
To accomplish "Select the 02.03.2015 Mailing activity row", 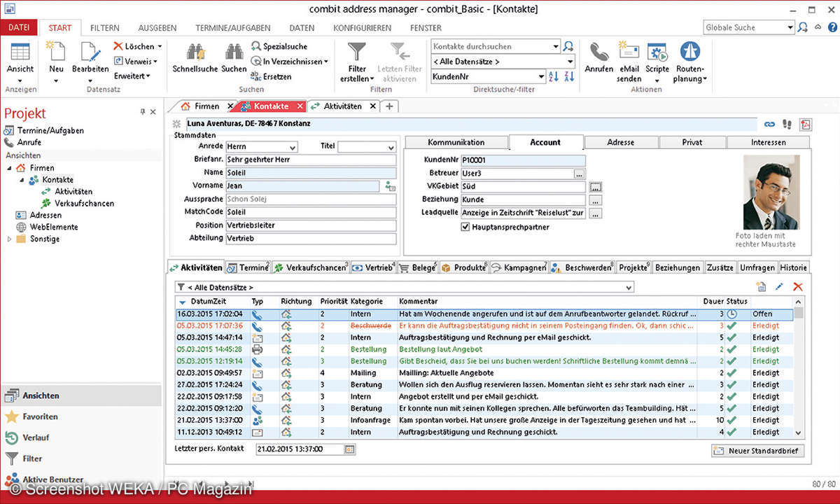I will pos(484,372).
